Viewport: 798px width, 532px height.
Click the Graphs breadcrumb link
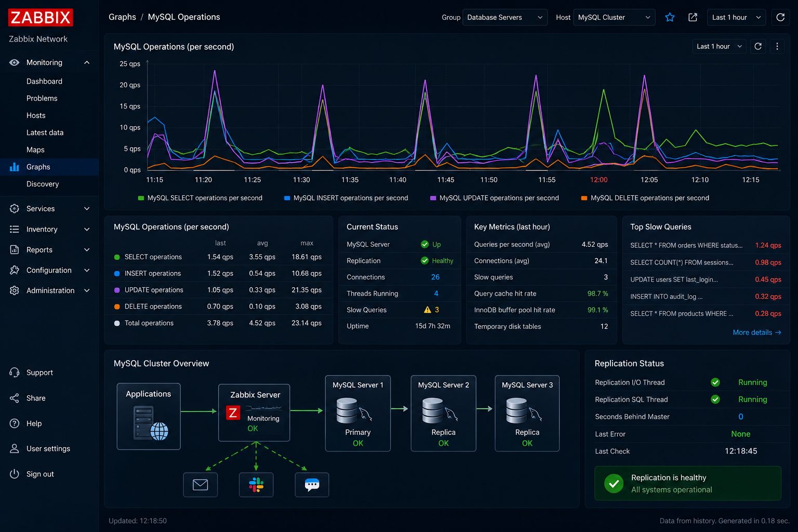click(x=122, y=17)
